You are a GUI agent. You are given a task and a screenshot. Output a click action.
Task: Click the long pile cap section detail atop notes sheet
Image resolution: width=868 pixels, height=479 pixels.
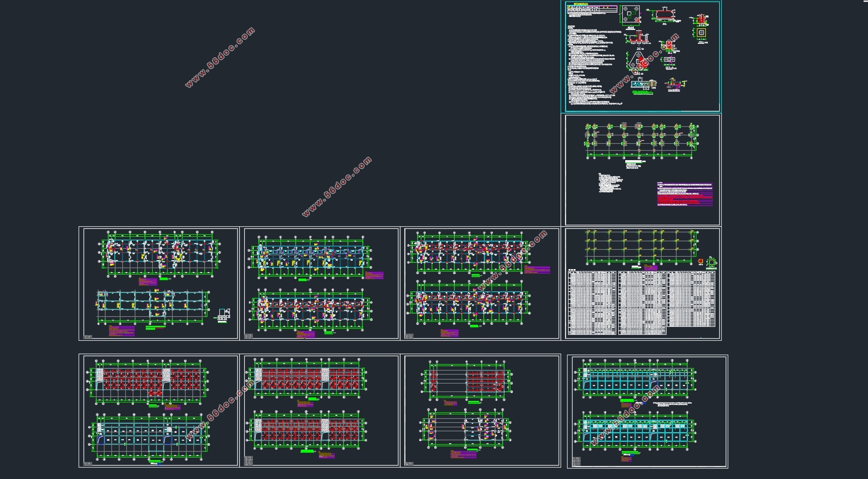tap(664, 15)
